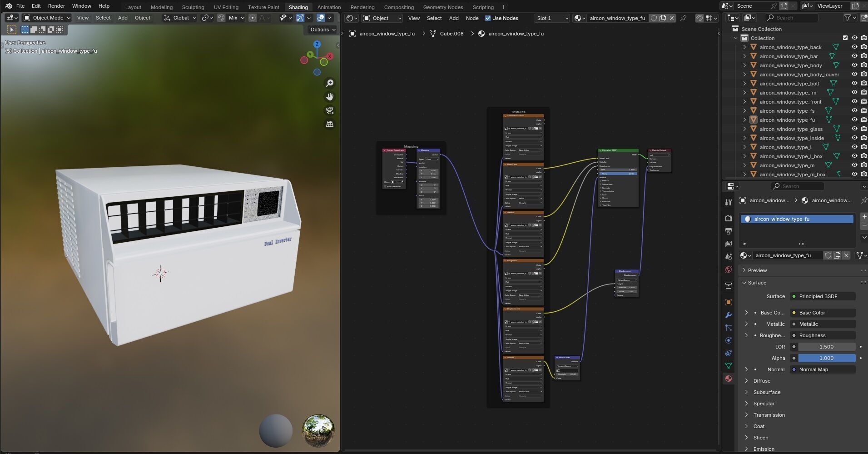This screenshot has height=454, width=868.
Task: Adjust the Alpha value slider
Action: [826, 358]
